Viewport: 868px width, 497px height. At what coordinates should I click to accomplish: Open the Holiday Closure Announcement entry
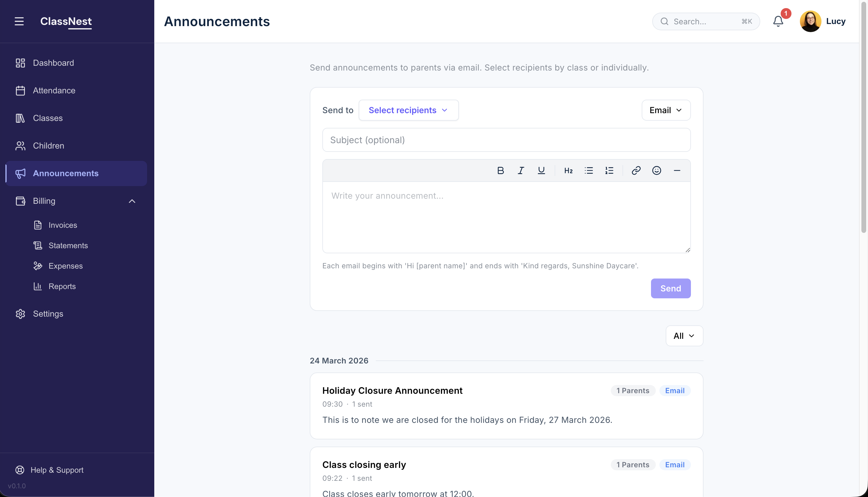506,406
